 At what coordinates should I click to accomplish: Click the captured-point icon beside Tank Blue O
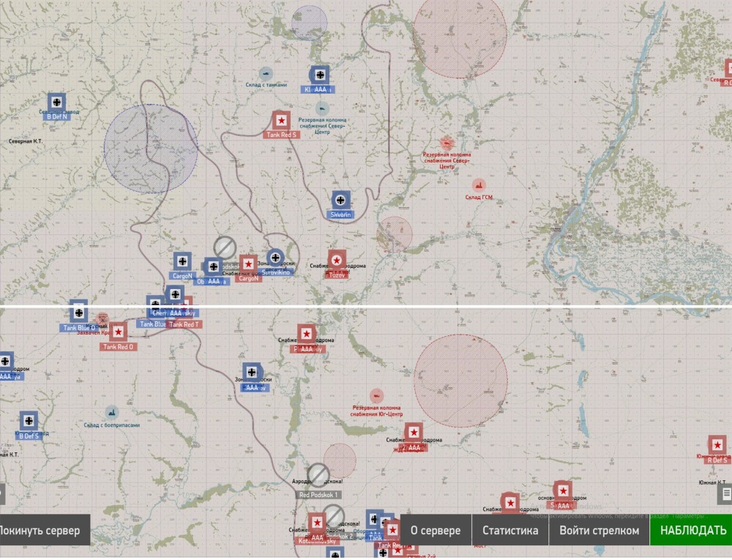pyautogui.click(x=102, y=319)
